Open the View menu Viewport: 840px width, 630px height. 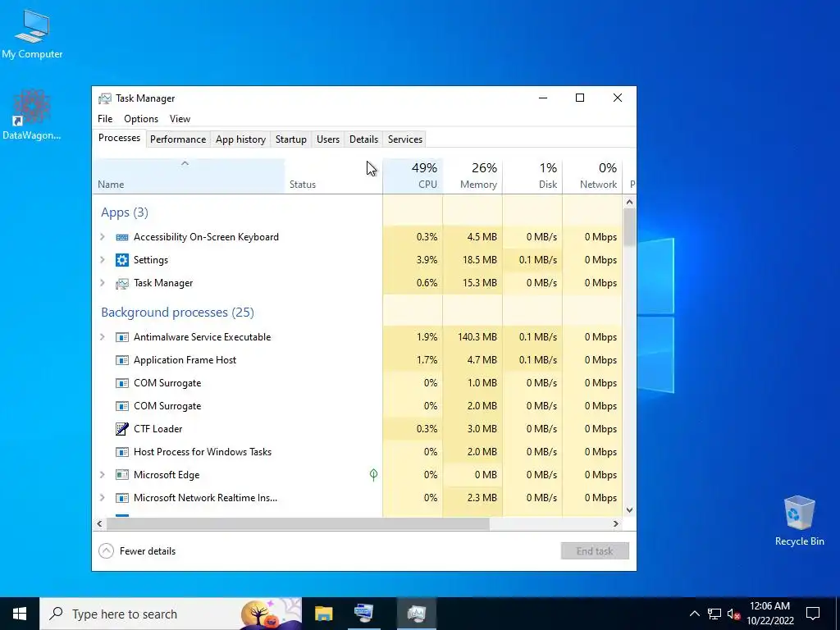(x=180, y=119)
